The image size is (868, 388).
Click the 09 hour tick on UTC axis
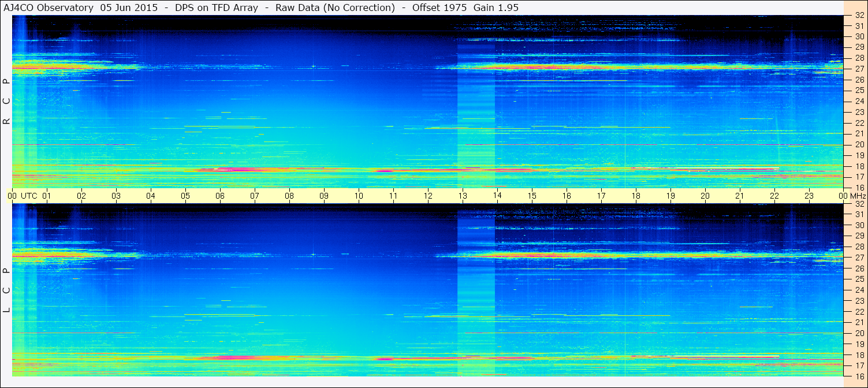(x=324, y=196)
